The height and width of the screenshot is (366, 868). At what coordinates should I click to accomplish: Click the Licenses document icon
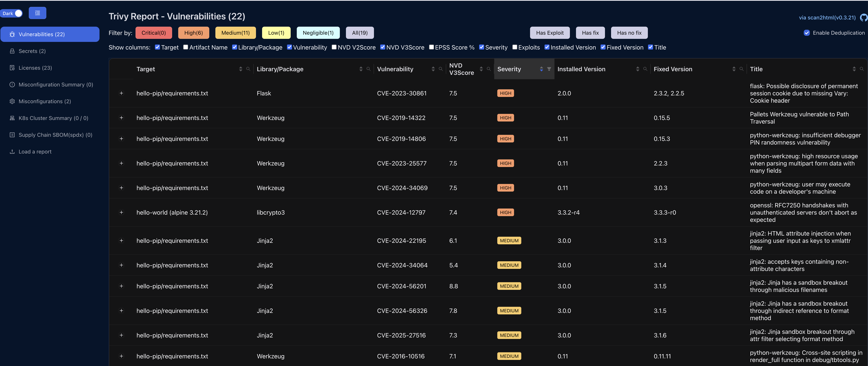point(12,68)
